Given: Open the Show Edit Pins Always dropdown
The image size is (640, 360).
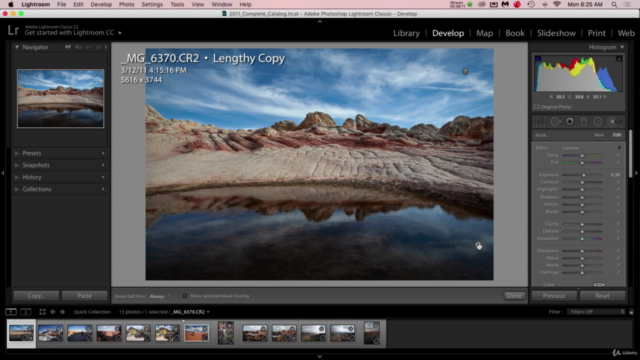Looking at the screenshot, I should 159,296.
